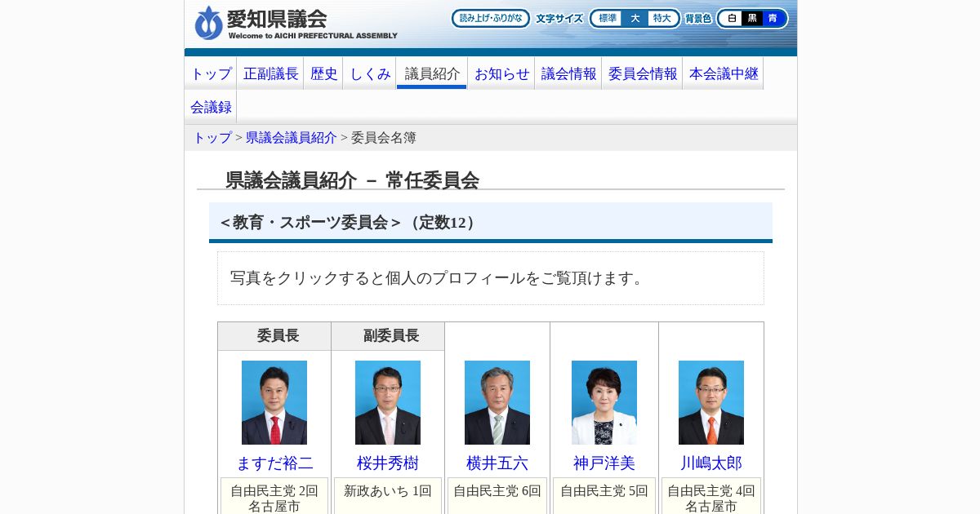Open the 正副議長 navigation tab

(x=270, y=73)
